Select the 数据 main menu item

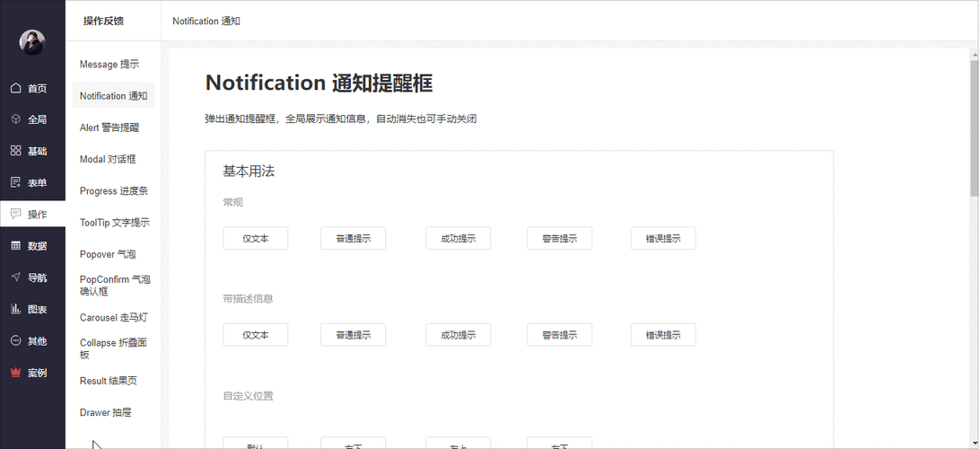click(x=32, y=246)
